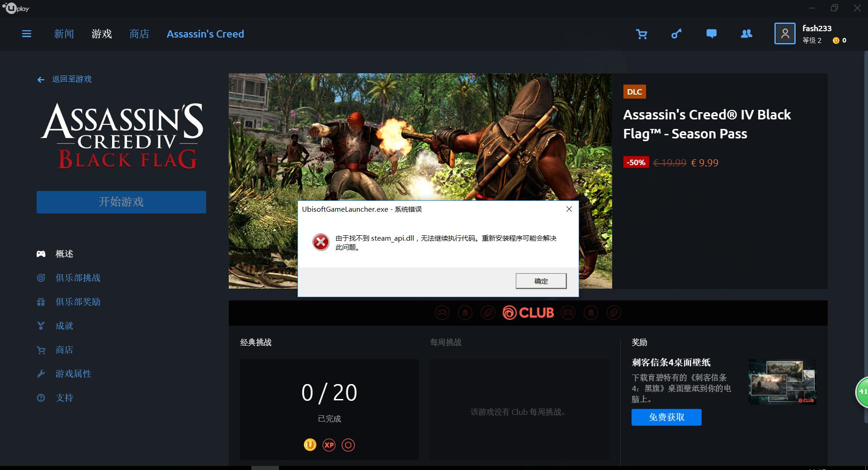Click the back arrow next to 返回至游戏
The height and width of the screenshot is (470, 868).
point(41,80)
